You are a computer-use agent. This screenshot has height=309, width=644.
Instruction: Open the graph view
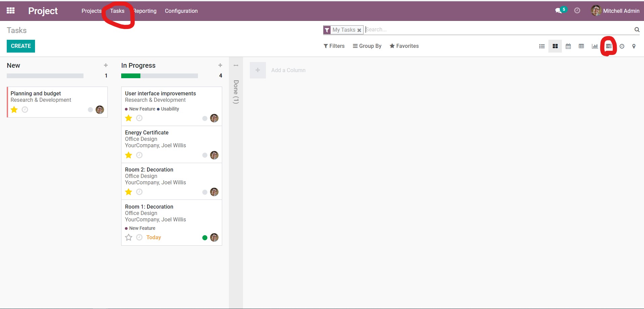595,46
